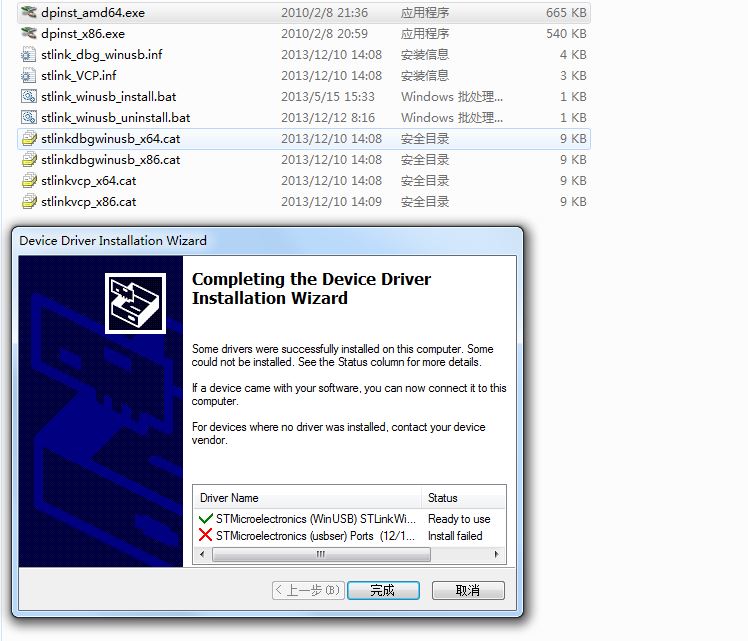The image size is (748, 641).
Task: Select file name stlink_winusb_install.bat
Action: click(x=109, y=97)
